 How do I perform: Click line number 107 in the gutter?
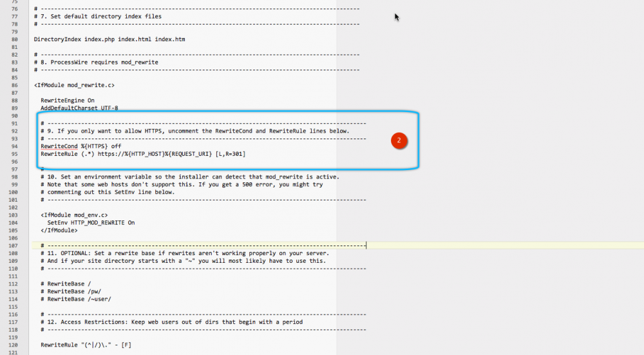[x=14, y=245]
